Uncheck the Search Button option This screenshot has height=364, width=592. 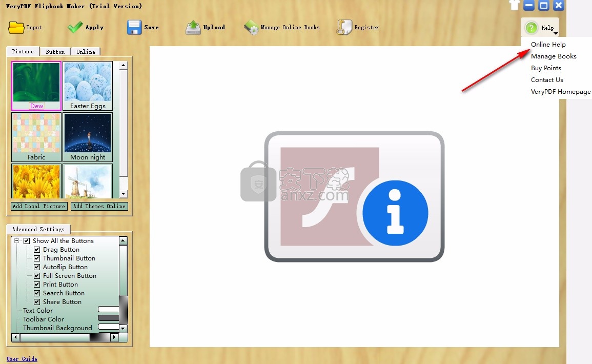pyautogui.click(x=36, y=293)
